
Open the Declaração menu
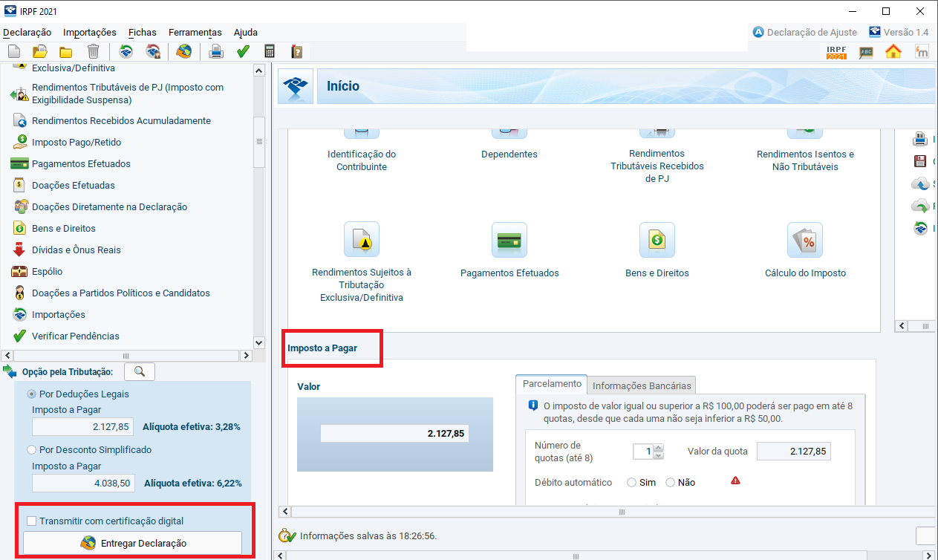[27, 32]
